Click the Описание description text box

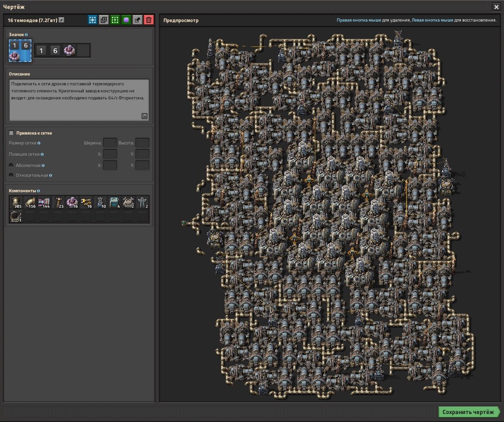tap(79, 100)
